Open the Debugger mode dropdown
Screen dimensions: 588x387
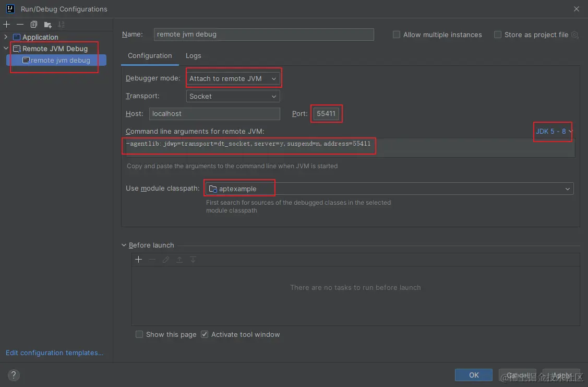[x=233, y=79]
